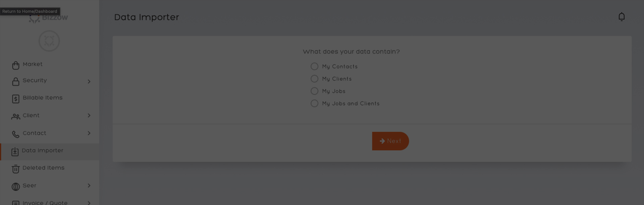Click the Contact phone icon
This screenshot has width=644, height=205.
16,134
